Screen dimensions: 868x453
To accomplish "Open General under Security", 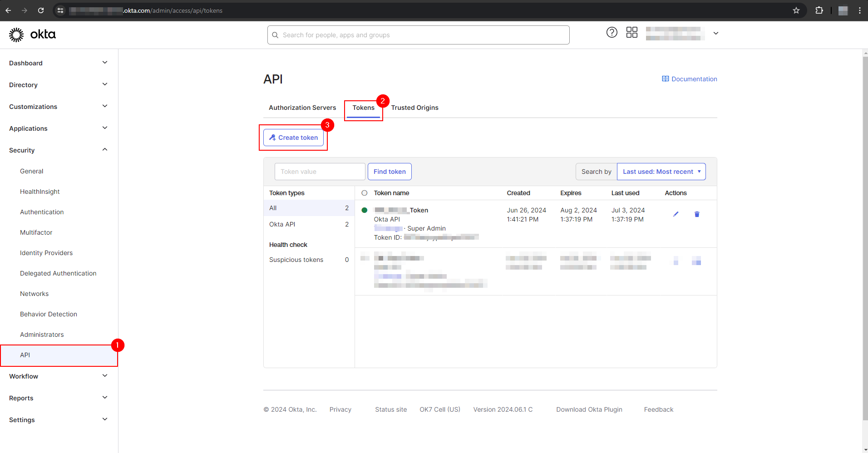I will click(32, 171).
